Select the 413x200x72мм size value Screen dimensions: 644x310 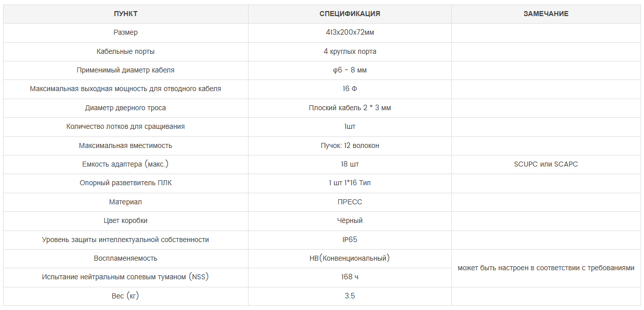[350, 32]
